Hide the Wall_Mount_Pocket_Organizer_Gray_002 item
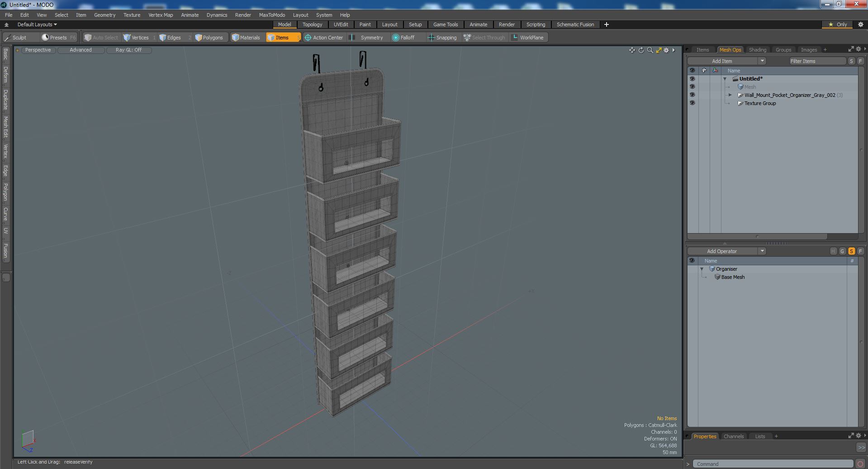The width and height of the screenshot is (868, 469). pos(692,95)
